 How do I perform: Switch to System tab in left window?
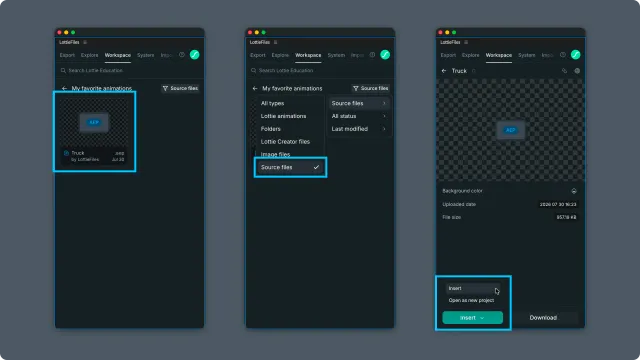click(x=146, y=55)
